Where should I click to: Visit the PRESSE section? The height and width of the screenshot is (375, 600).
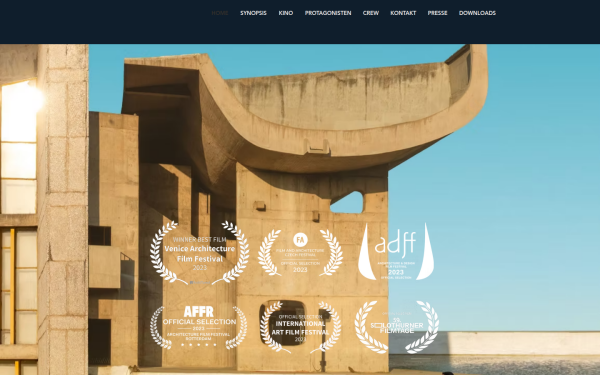[437, 13]
